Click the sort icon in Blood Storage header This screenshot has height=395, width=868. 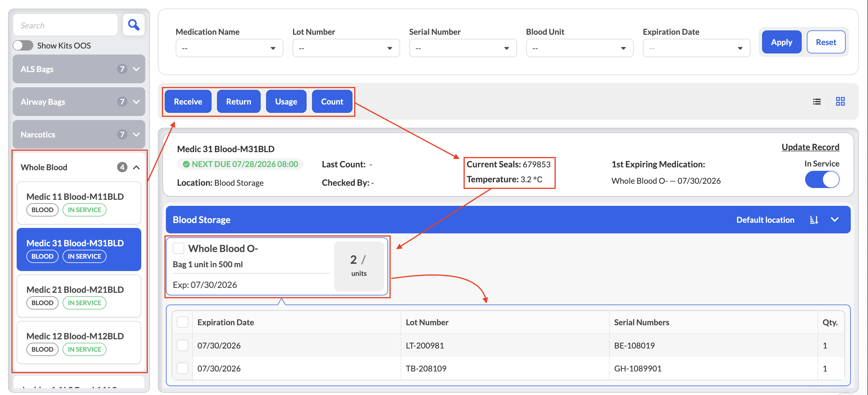coord(814,220)
